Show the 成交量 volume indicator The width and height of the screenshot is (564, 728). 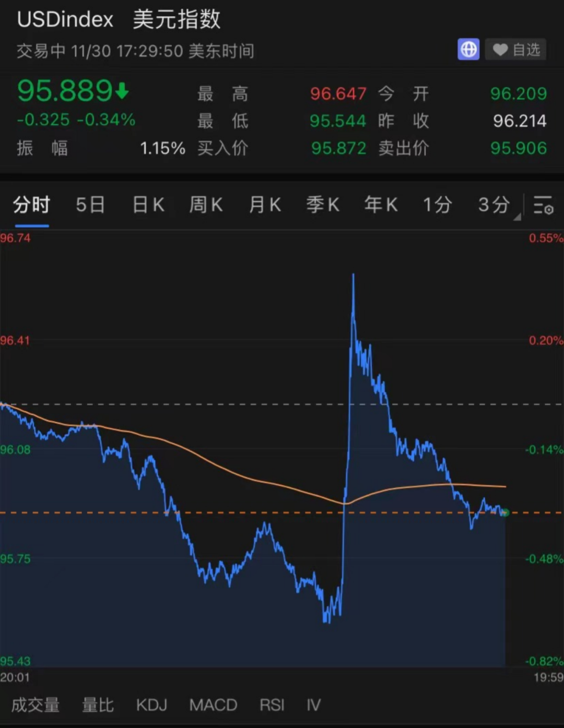coord(36,705)
